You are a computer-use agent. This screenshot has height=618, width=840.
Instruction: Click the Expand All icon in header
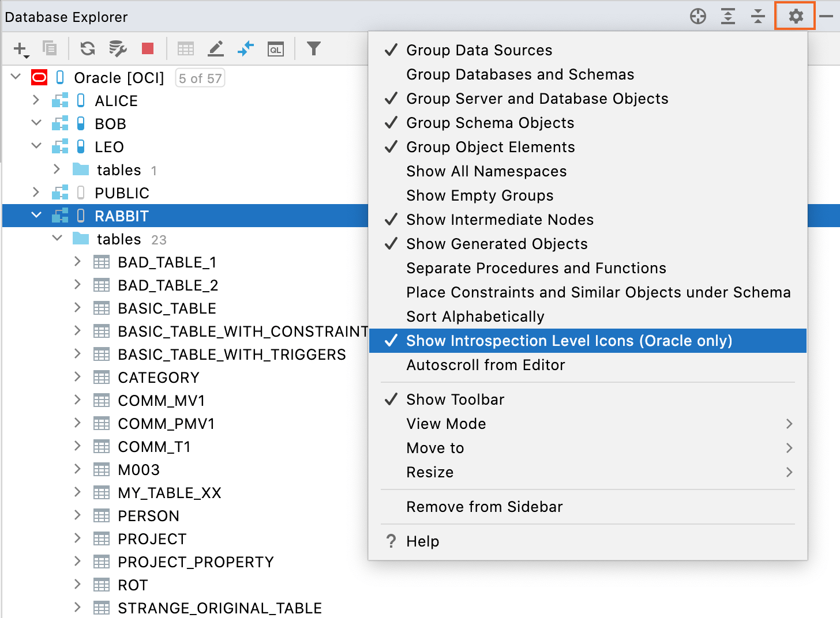pos(728,16)
